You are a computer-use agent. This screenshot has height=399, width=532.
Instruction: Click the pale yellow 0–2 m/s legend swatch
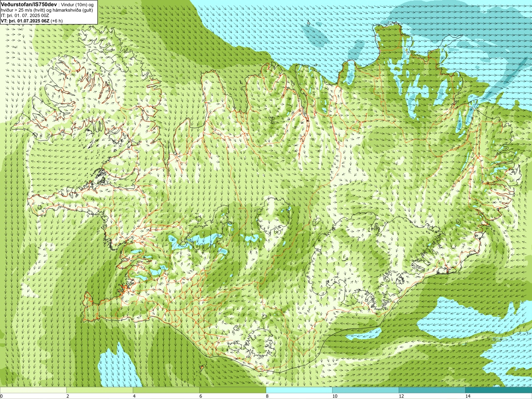pos(33,391)
